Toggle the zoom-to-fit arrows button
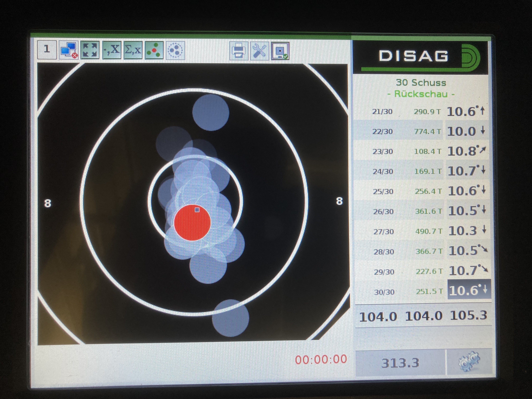 click(90, 50)
